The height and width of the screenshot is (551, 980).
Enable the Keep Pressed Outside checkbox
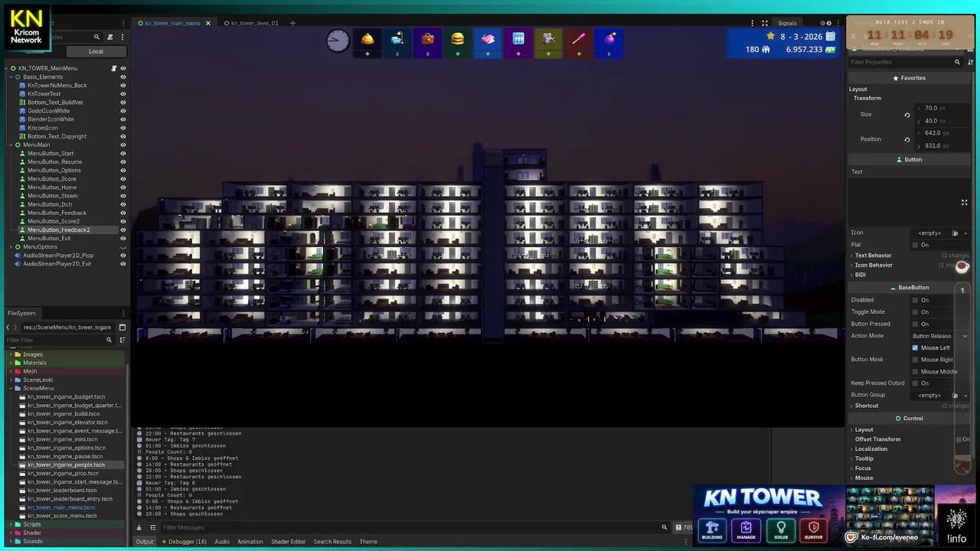pyautogui.click(x=915, y=383)
